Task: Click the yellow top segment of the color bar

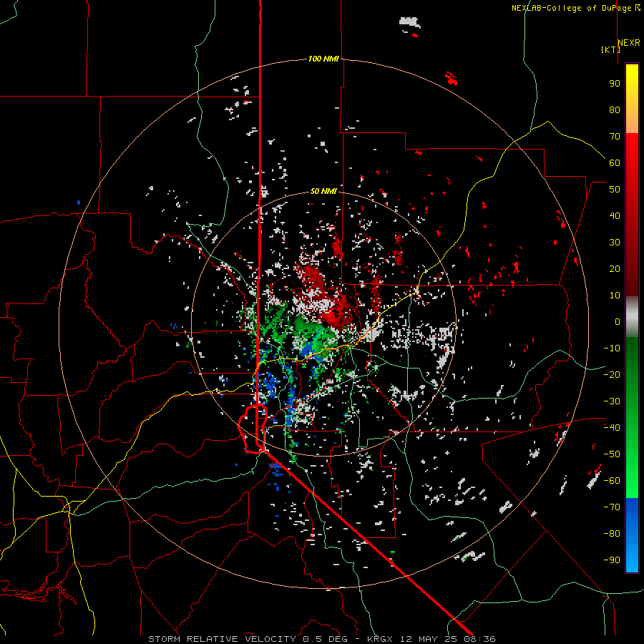Action: pyautogui.click(x=632, y=98)
